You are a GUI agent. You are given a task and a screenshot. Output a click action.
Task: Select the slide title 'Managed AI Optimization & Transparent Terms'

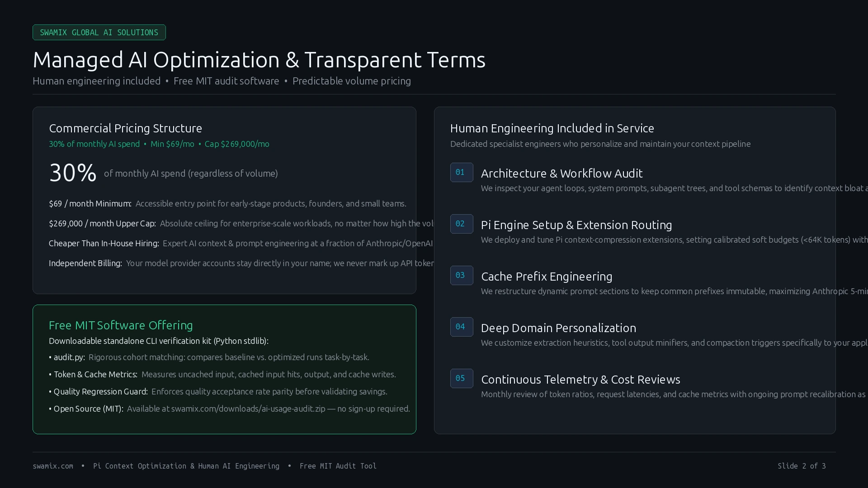pyautogui.click(x=259, y=60)
